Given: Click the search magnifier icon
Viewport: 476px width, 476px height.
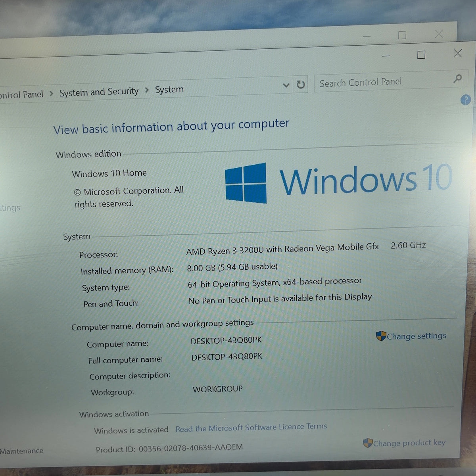Looking at the screenshot, I should 457,79.
